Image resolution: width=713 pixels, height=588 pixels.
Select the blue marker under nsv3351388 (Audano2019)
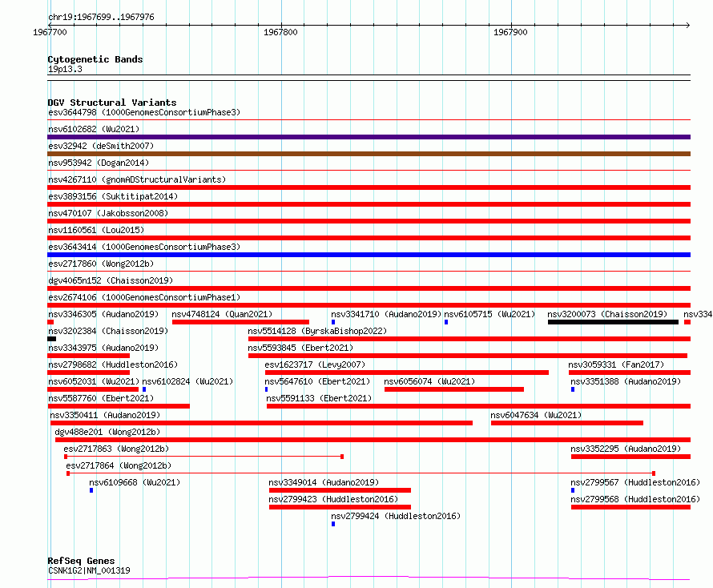point(573,389)
